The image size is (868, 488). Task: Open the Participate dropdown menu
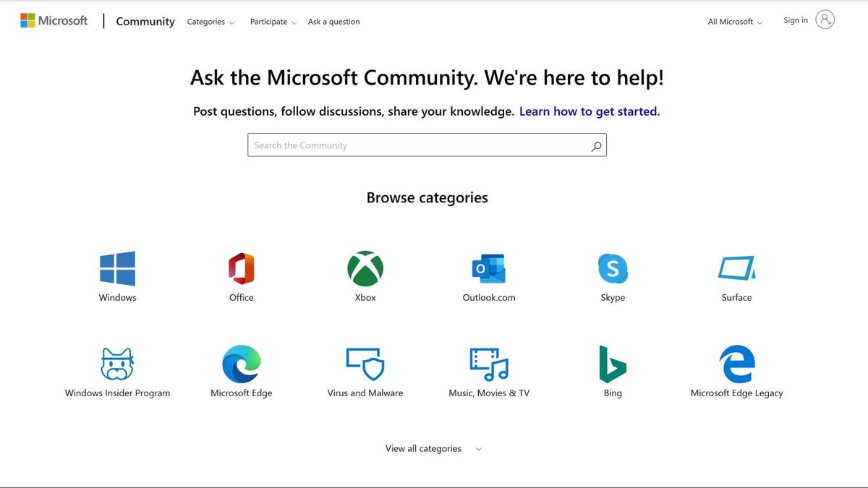click(273, 22)
